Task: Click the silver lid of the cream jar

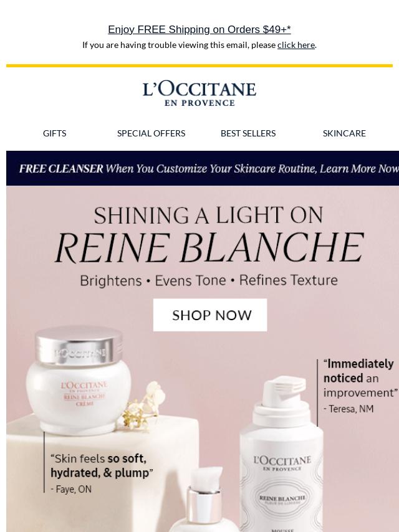Action: click(79, 344)
